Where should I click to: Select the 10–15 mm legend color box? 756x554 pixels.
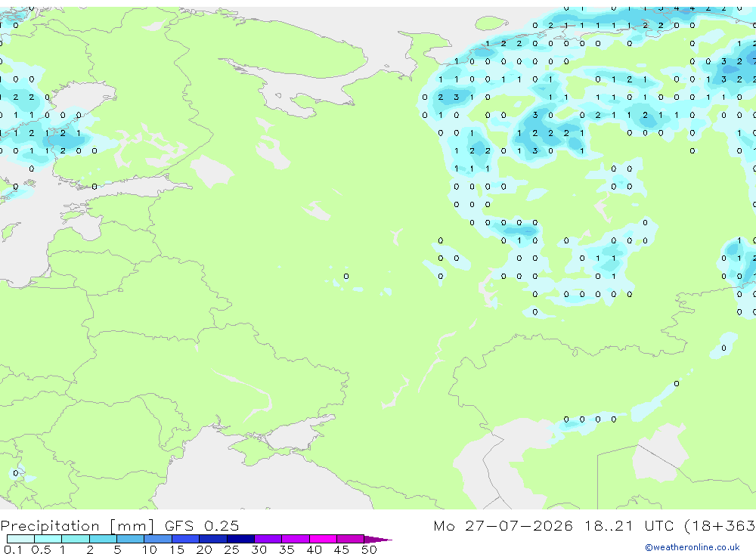[158, 539]
